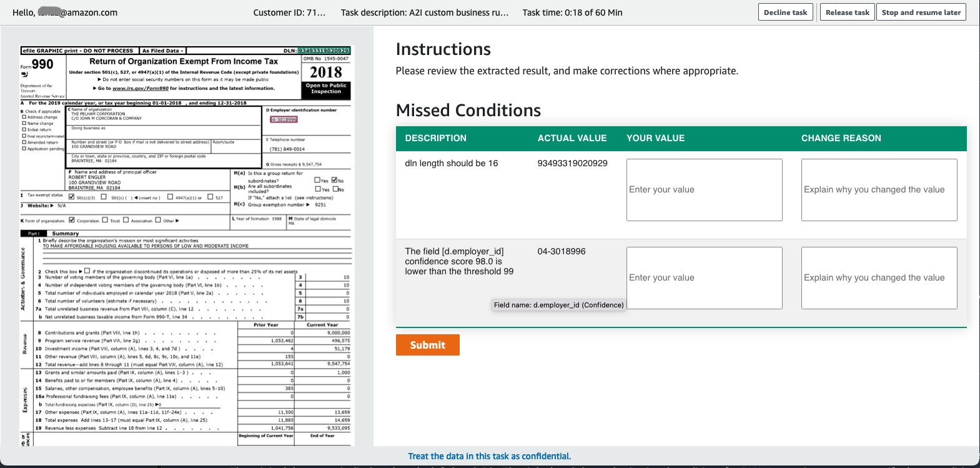Screen dimensions: 980x468
Task: Click the DESCRIPTION column header
Action: [435, 138]
